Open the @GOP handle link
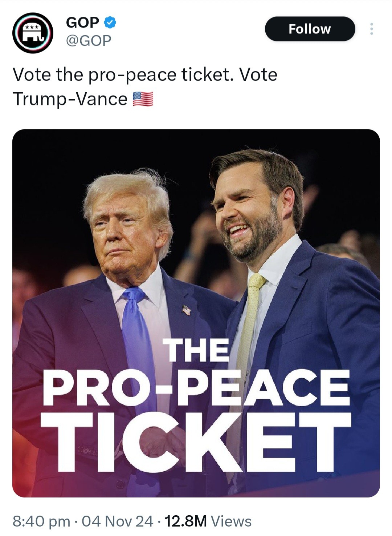 coord(88,40)
